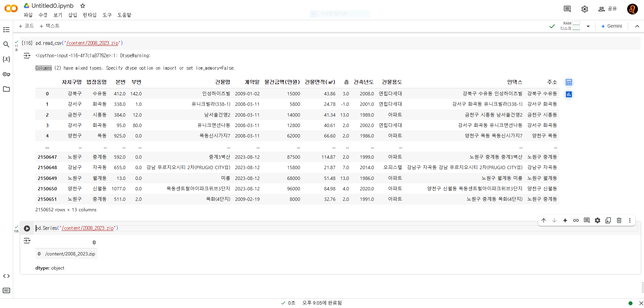This screenshot has width=644, height=308.
Task: Open the user account avatar
Action: [x=632, y=9]
